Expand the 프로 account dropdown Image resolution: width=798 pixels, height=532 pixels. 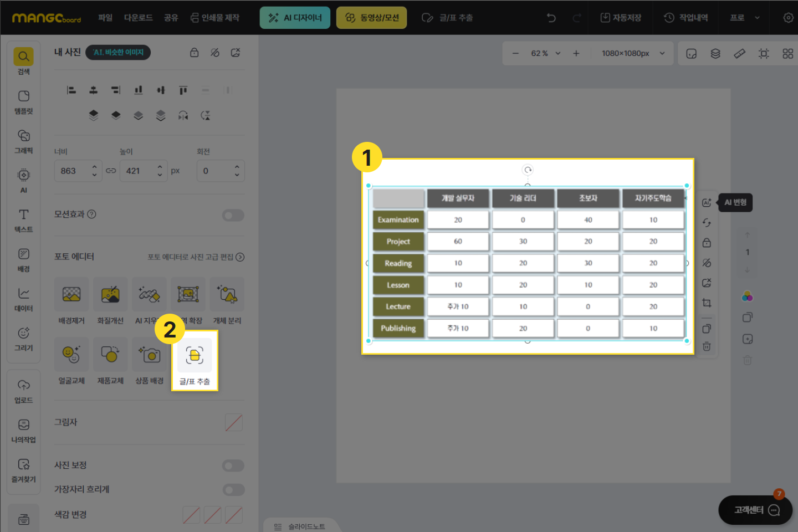tap(745, 18)
